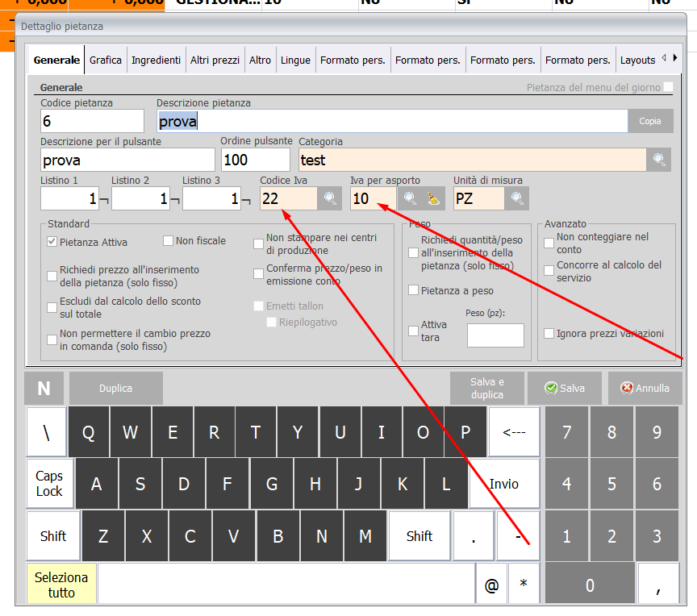Viewport: 697px width, 616px height.
Task: Open the Categoria search lookup icon
Action: click(658, 160)
